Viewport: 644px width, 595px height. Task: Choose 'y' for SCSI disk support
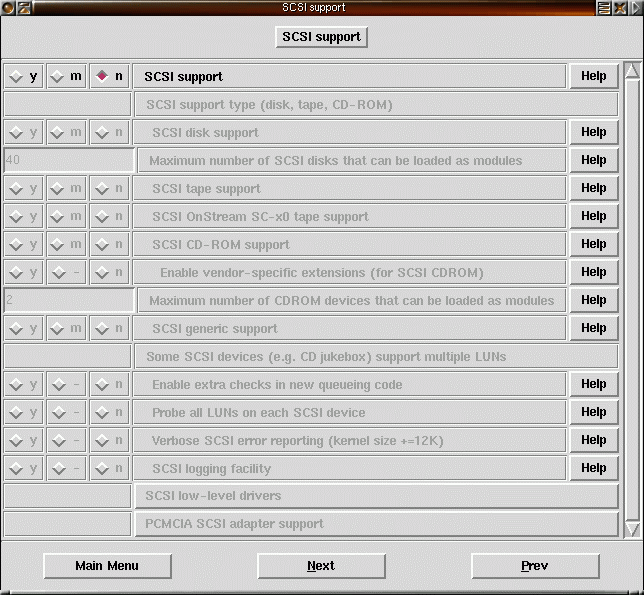pyautogui.click(x=23, y=132)
